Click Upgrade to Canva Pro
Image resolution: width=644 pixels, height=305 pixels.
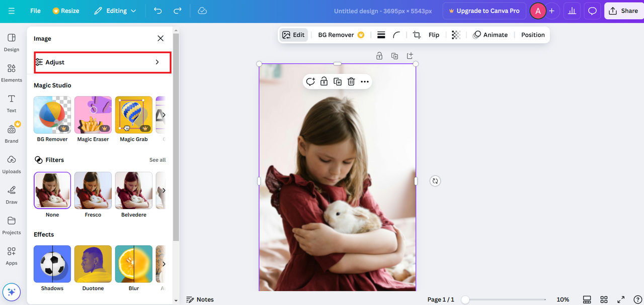(484, 11)
